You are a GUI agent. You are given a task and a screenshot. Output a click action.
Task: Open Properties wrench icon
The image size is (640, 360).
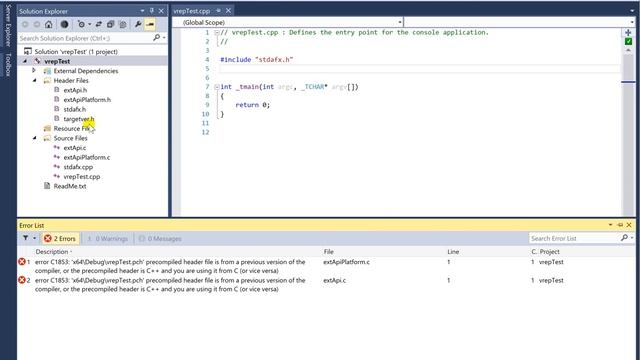tap(138, 24)
